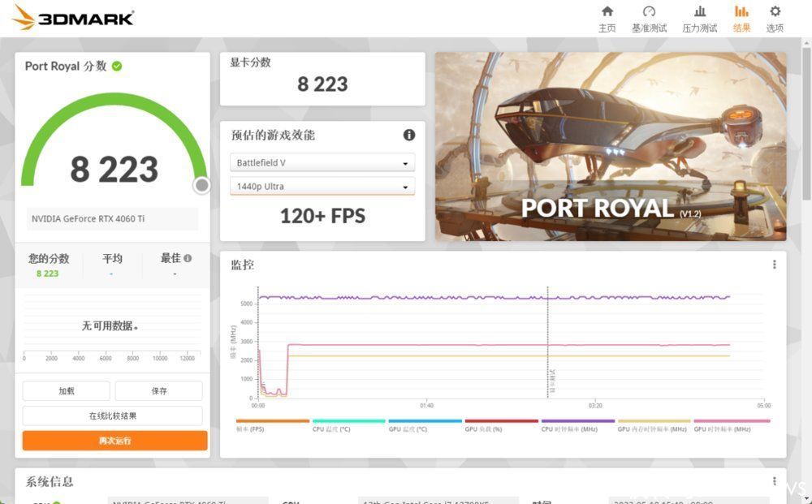The image size is (812, 504).
Task: Go to Home (主页) tab
Action: coord(607,19)
